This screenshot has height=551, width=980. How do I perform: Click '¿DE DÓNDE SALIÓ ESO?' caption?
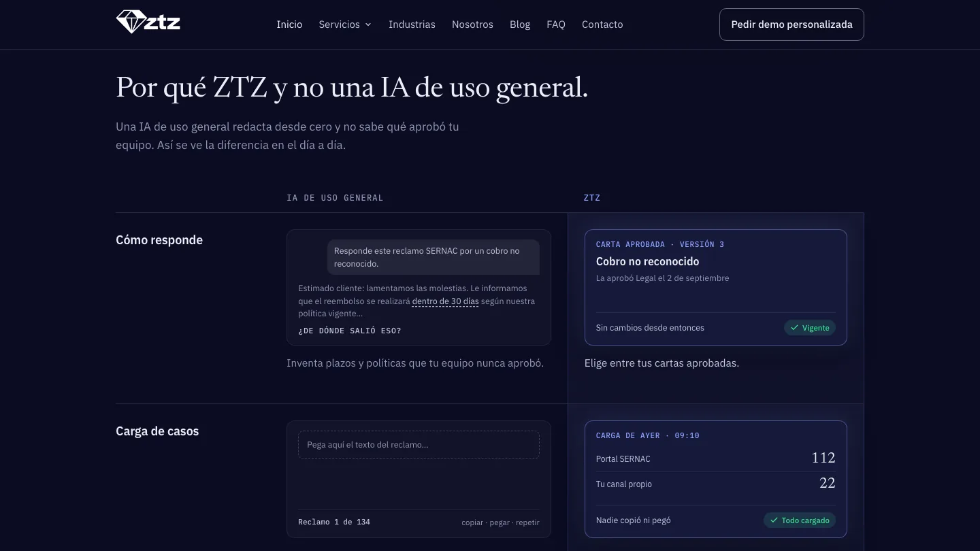[x=350, y=331]
